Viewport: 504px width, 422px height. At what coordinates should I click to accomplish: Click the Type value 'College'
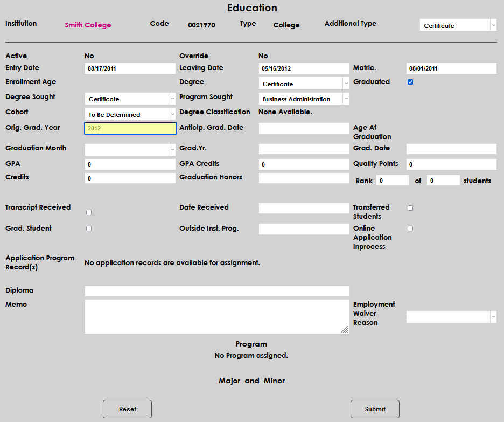tap(286, 25)
